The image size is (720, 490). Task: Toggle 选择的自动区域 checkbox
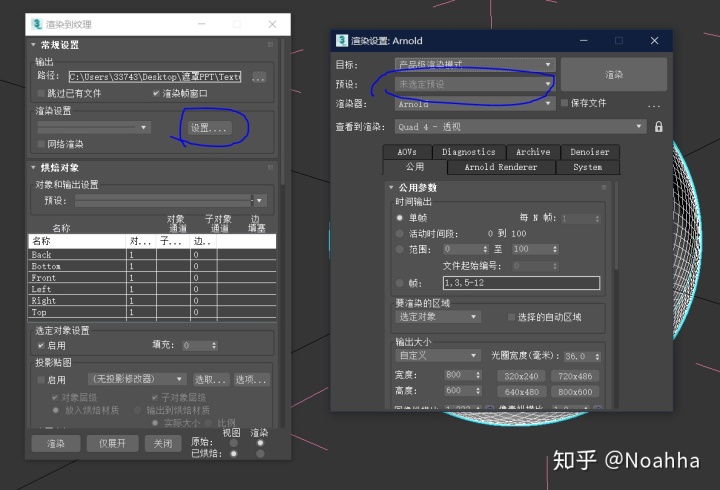coord(511,317)
